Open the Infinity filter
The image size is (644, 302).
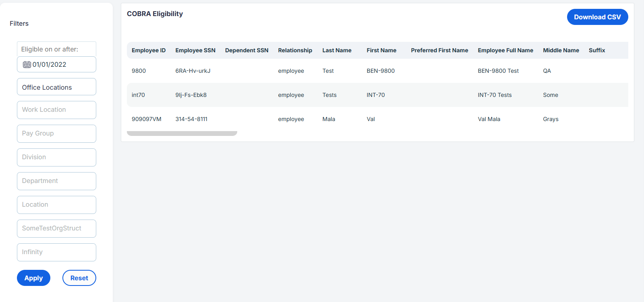(56, 252)
